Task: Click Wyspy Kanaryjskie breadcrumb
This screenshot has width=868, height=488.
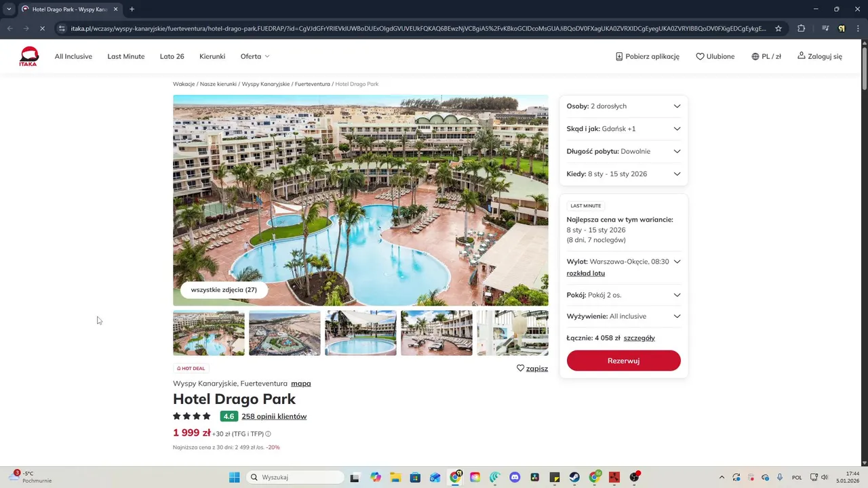Action: coord(266,84)
